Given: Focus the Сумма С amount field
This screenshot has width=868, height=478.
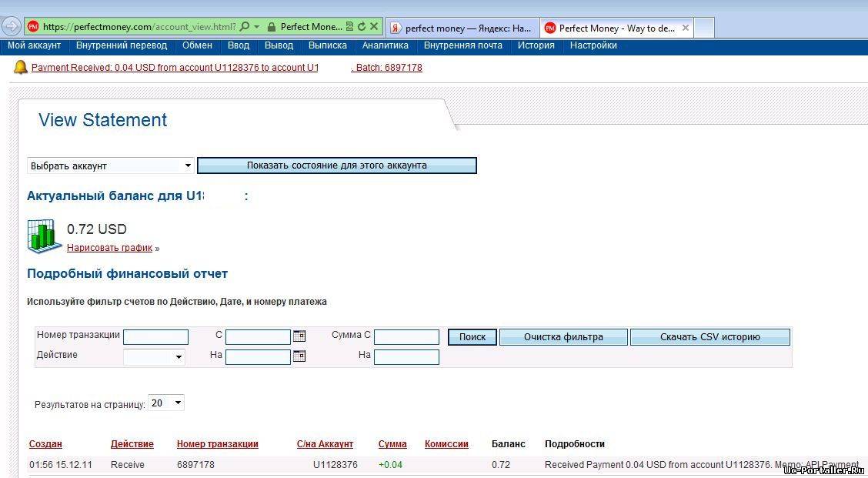Looking at the screenshot, I should (x=406, y=337).
